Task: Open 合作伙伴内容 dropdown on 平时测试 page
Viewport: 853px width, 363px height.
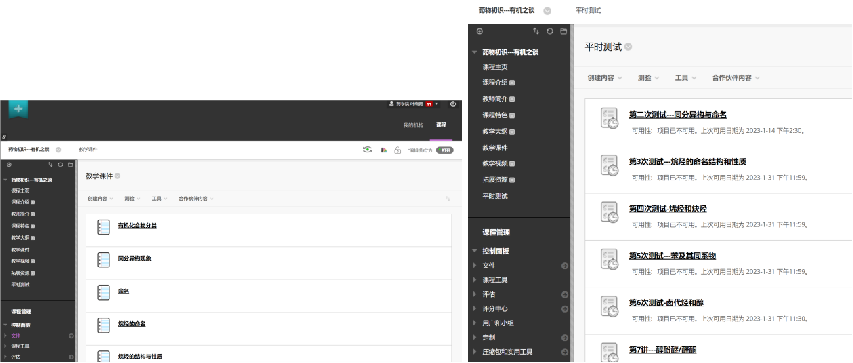Action: [x=736, y=78]
